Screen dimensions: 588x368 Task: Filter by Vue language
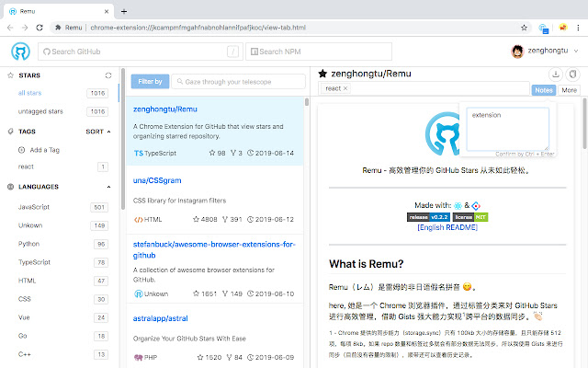click(x=24, y=317)
